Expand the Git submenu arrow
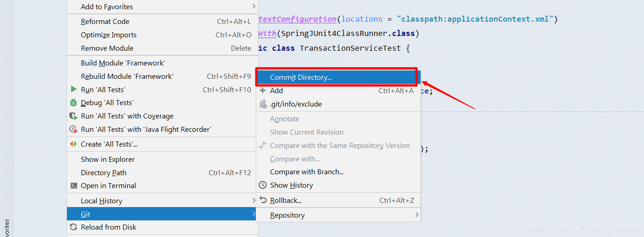The image size is (644, 237). tap(253, 214)
